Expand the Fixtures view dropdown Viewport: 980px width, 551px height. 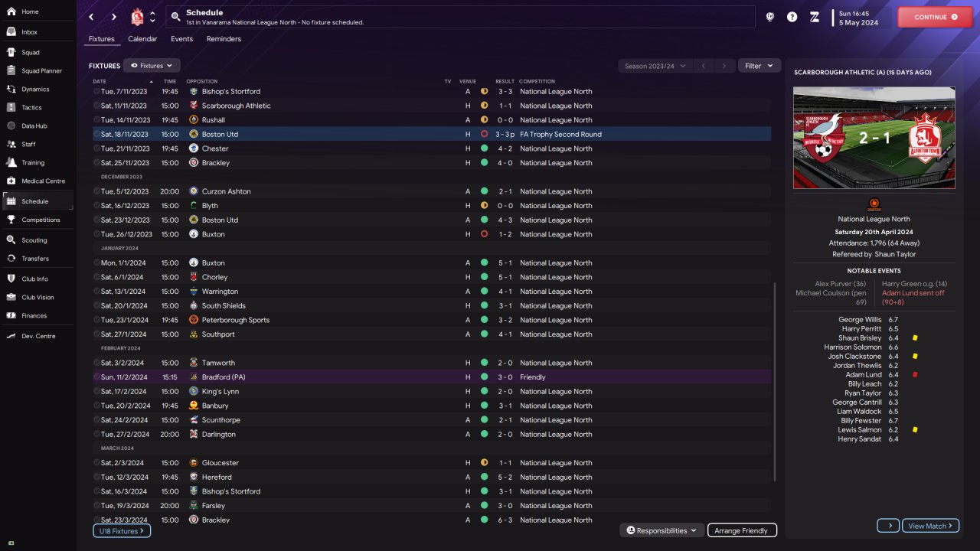point(152,66)
